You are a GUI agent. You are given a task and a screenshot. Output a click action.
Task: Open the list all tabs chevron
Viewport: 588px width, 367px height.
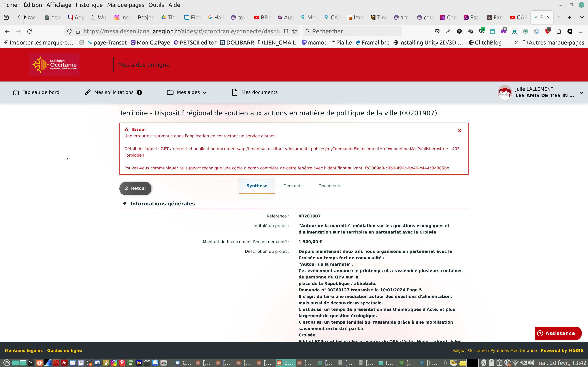(x=582, y=17)
